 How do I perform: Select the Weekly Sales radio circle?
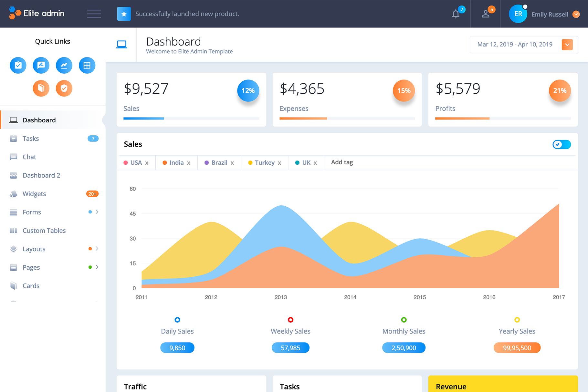point(290,320)
